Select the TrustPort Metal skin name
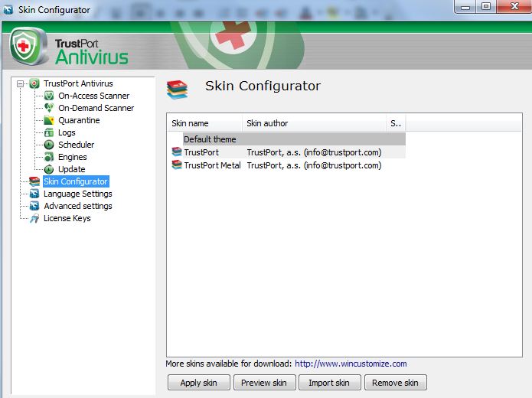The width and height of the screenshot is (532, 398). click(212, 165)
